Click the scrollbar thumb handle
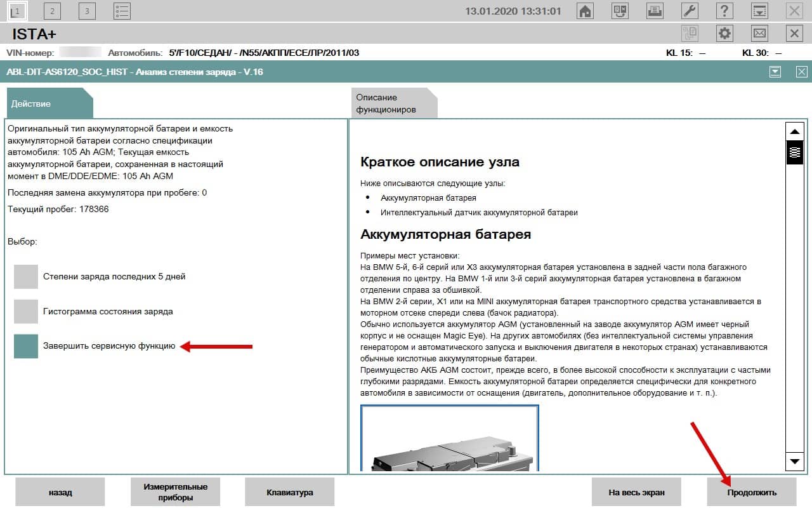 pos(795,153)
